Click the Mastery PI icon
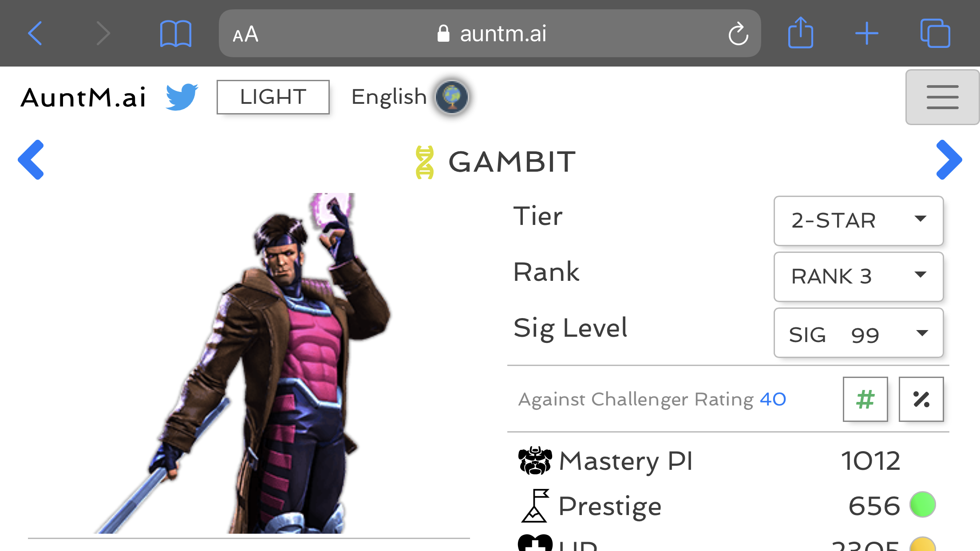980x551 pixels. click(x=535, y=461)
